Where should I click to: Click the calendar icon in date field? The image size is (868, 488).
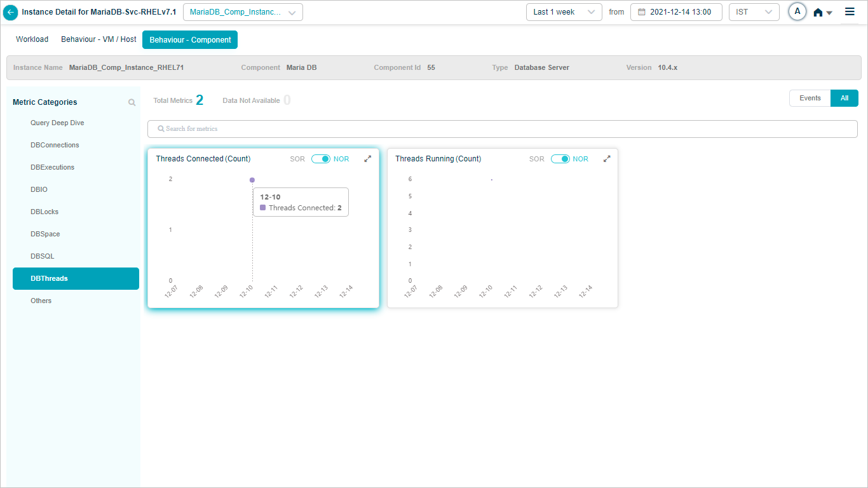tap(642, 12)
